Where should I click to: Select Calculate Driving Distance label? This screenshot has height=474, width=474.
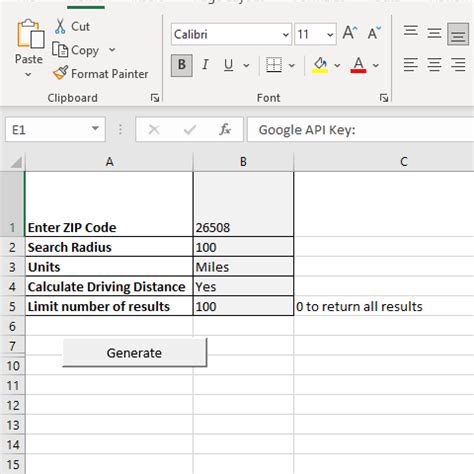point(109,286)
